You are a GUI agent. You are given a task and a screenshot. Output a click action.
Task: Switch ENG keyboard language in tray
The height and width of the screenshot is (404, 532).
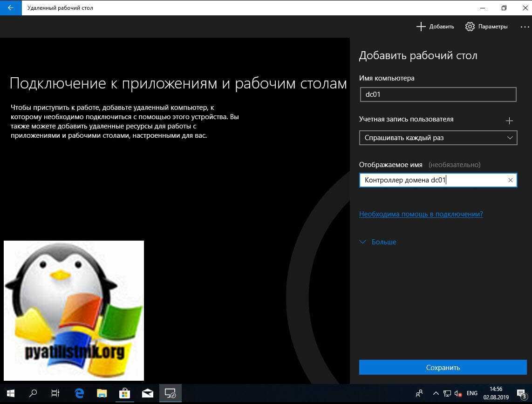coord(472,393)
